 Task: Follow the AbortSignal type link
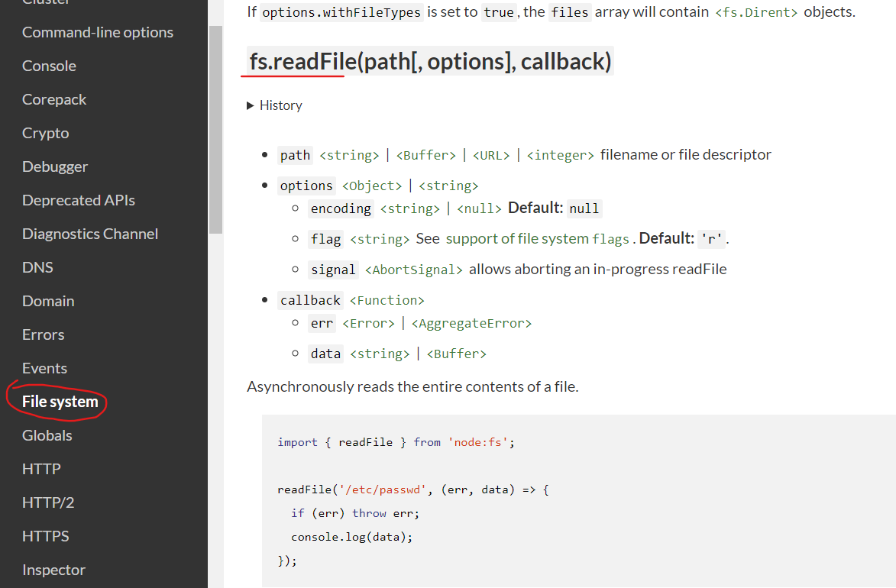point(414,270)
